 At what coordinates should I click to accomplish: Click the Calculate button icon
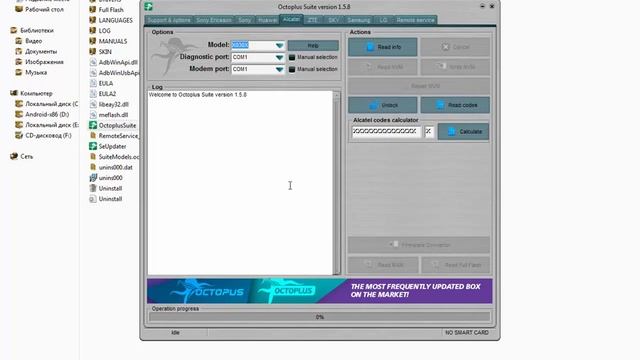451,132
